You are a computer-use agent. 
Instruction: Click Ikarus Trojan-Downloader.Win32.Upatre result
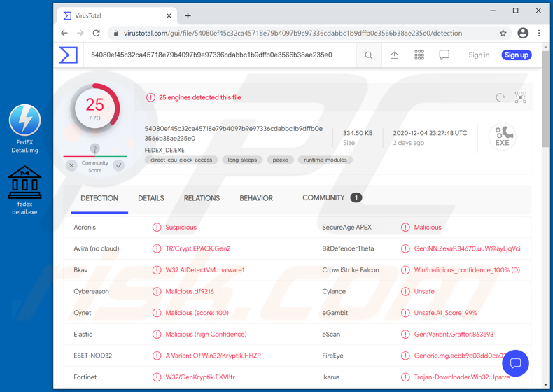[462, 377]
